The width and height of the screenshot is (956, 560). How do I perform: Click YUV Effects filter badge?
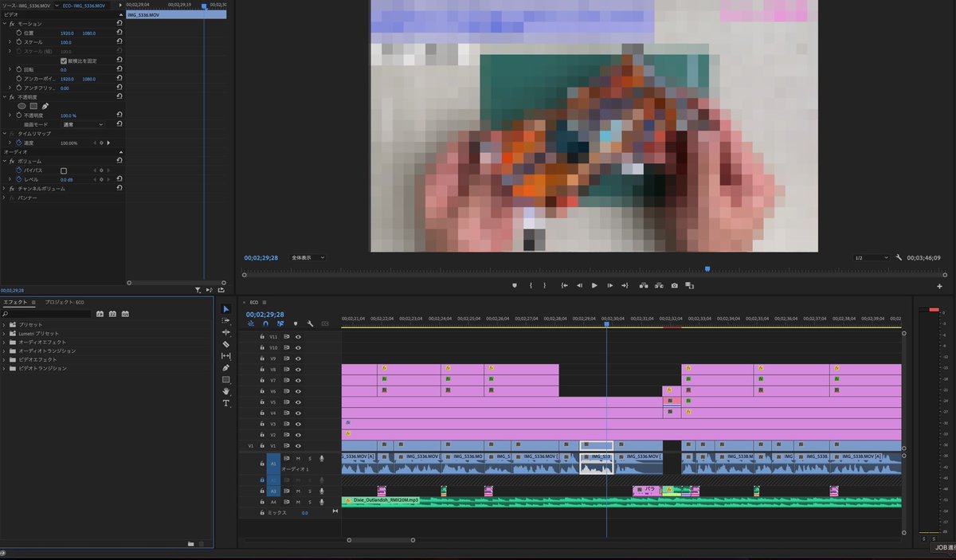click(126, 314)
